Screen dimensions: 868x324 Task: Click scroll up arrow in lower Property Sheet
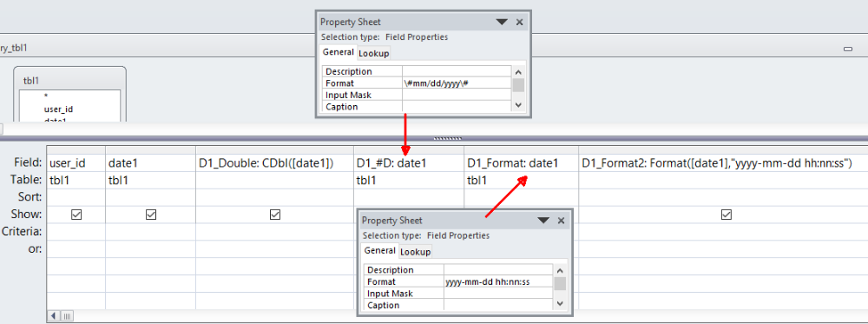pyautogui.click(x=560, y=271)
